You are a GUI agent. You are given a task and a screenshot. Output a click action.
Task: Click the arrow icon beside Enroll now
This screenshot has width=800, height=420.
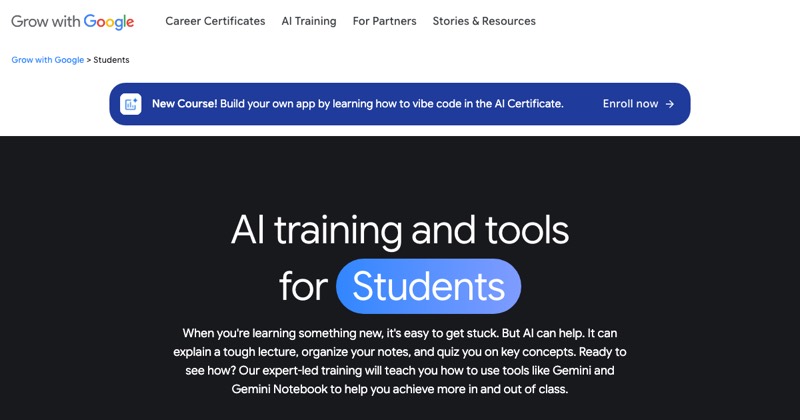670,104
